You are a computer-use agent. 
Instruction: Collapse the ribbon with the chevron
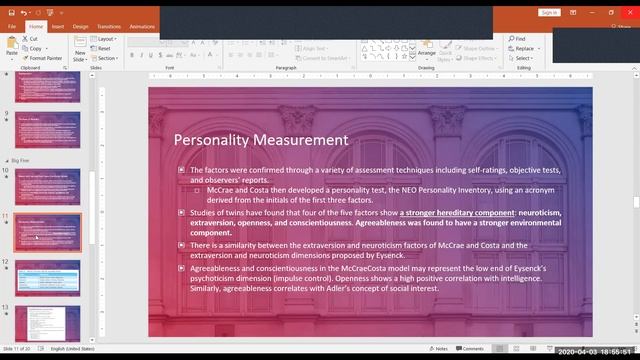(634, 68)
